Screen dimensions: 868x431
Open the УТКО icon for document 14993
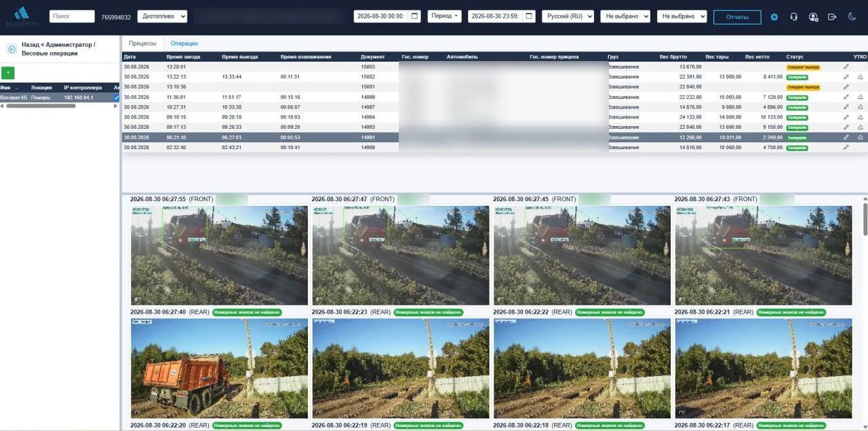(x=861, y=127)
